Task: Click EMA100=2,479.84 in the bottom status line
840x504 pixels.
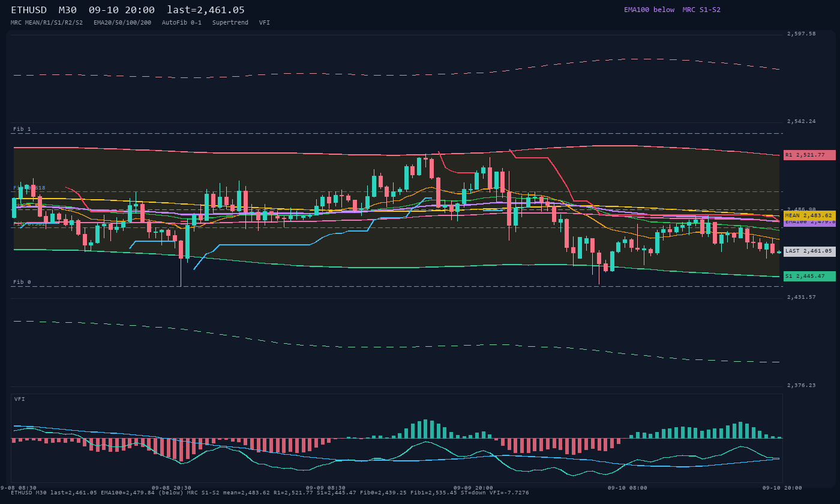Action: click(x=128, y=493)
